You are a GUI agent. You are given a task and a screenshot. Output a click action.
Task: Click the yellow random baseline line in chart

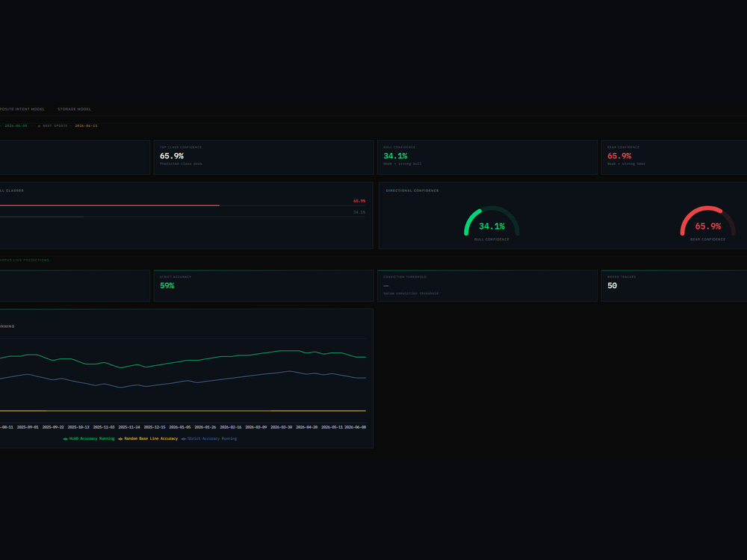(183, 411)
